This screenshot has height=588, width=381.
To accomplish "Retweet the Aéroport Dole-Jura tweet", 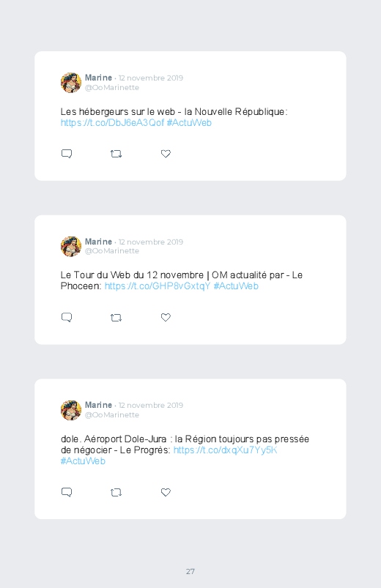I will (116, 492).
